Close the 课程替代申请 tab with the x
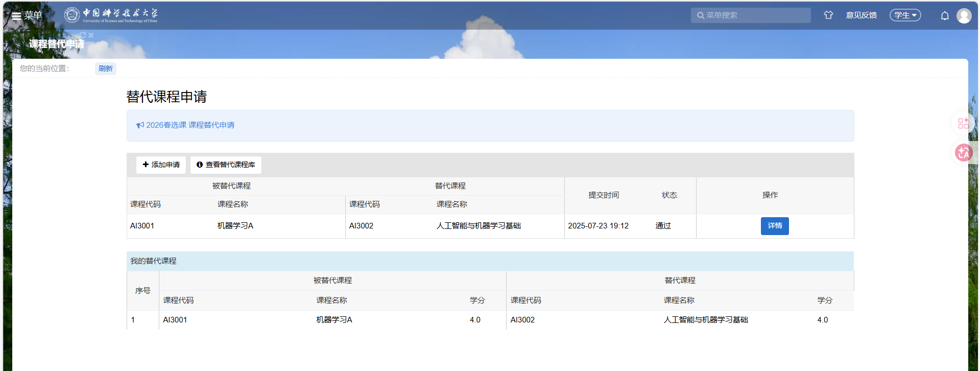The image size is (980, 371). pyautogui.click(x=91, y=35)
